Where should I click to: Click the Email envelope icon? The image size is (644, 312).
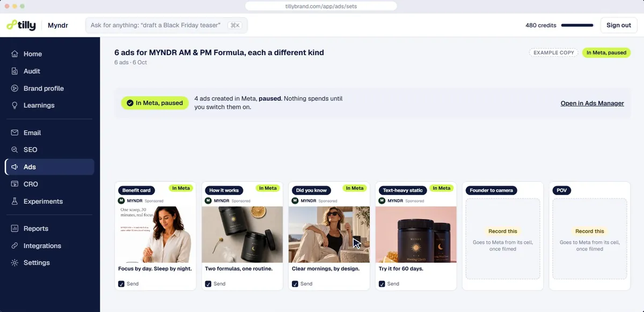pyautogui.click(x=14, y=133)
